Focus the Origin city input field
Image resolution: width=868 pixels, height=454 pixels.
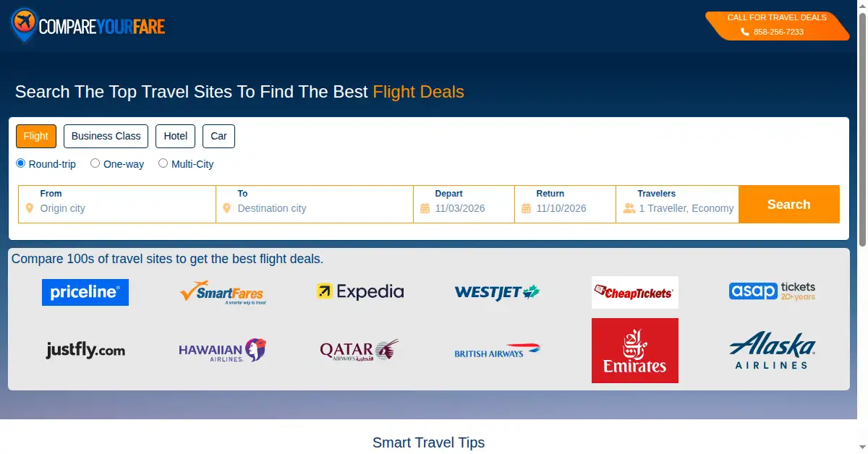(x=117, y=205)
